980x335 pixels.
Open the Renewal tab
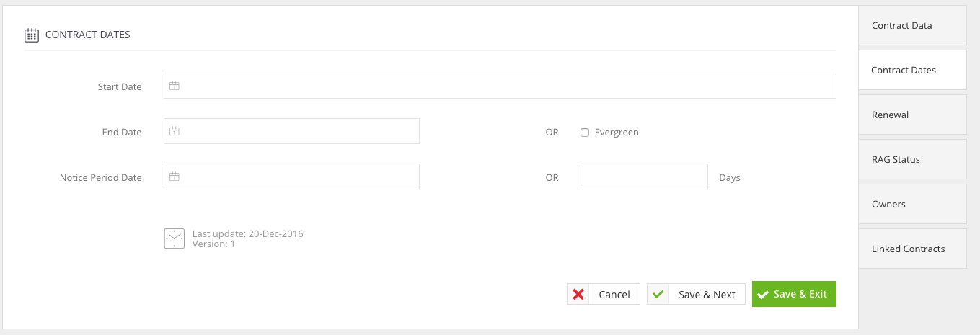pos(912,115)
